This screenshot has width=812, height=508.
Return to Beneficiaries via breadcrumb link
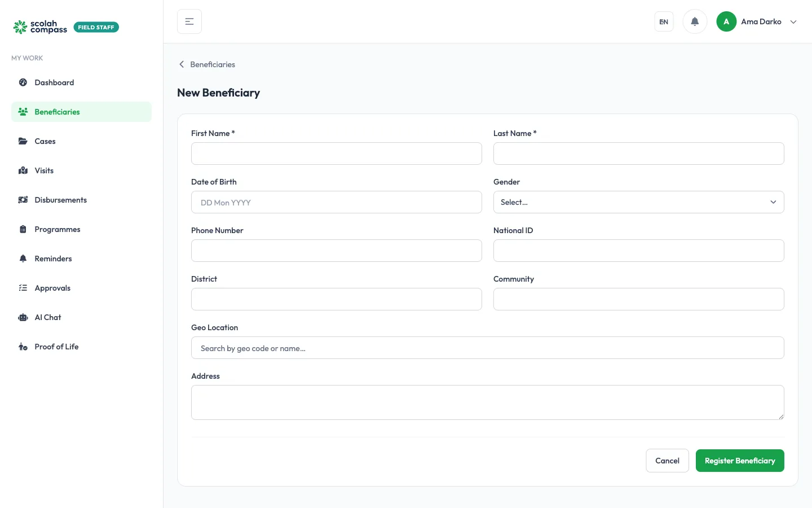(x=213, y=64)
